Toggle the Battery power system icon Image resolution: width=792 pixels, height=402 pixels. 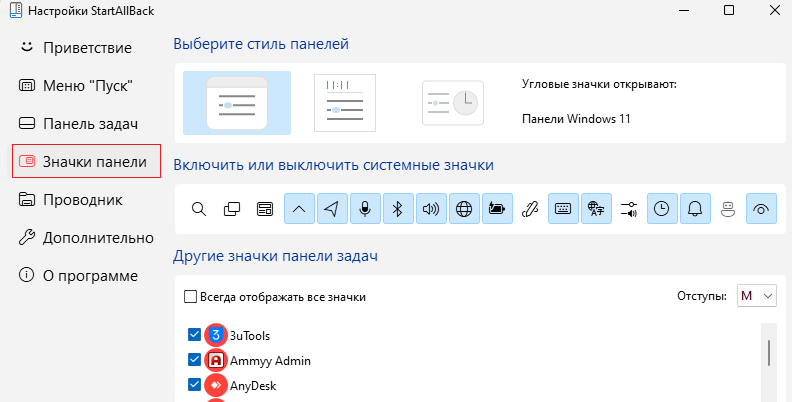[498, 209]
